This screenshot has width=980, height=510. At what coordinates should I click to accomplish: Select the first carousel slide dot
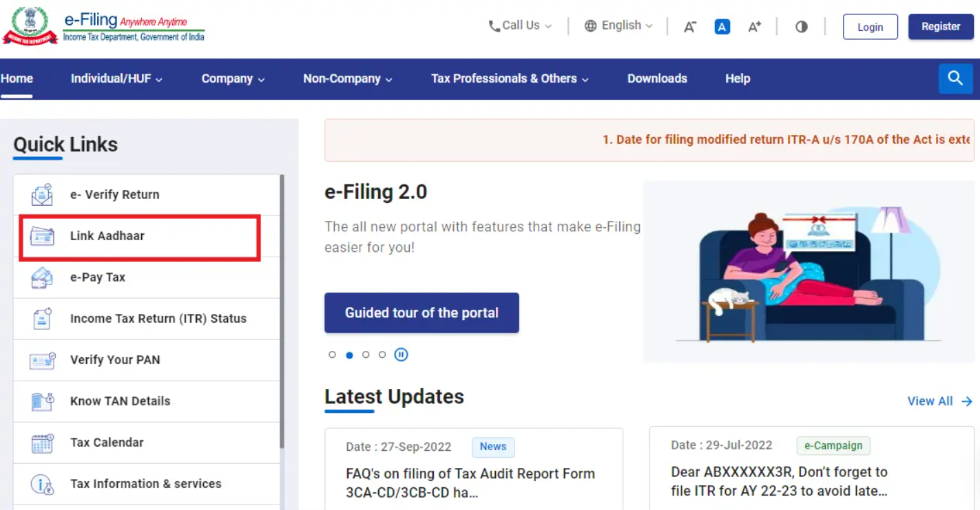333,354
